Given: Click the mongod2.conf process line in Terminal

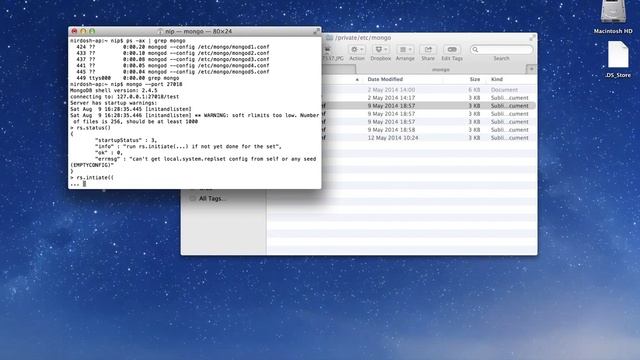Looking at the screenshot, I should tap(173, 53).
